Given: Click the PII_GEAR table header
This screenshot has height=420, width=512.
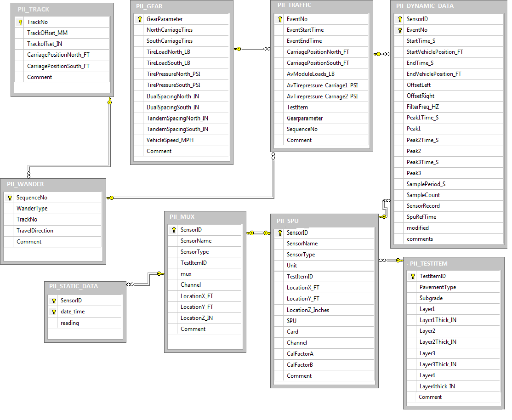Looking at the screenshot, I should (182, 6).
